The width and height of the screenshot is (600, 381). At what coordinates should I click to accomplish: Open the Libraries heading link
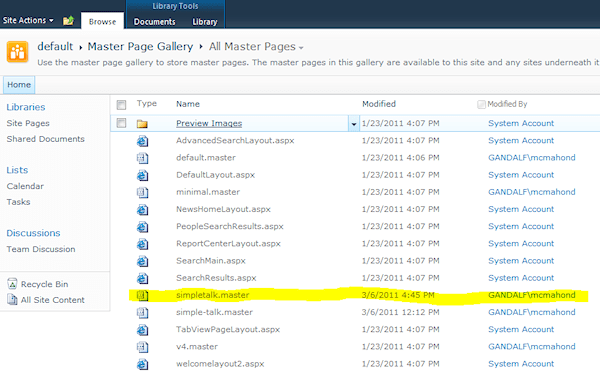26,107
